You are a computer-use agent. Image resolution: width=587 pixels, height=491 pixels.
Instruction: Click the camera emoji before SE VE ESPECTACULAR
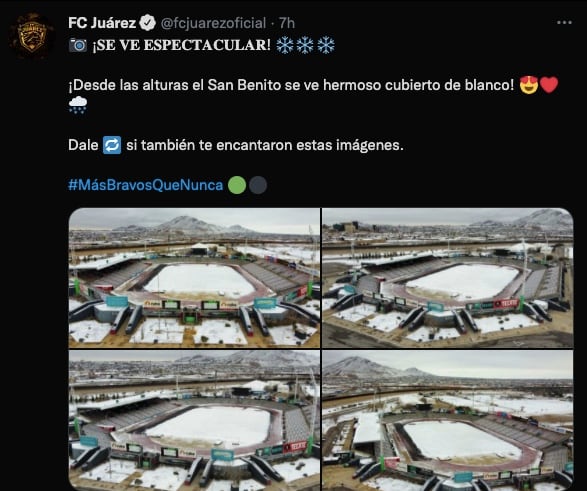pyautogui.click(x=78, y=45)
